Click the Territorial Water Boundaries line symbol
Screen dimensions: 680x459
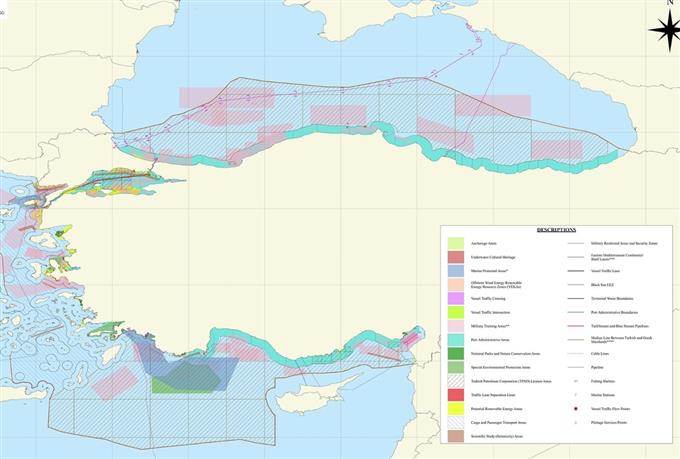click(x=576, y=298)
